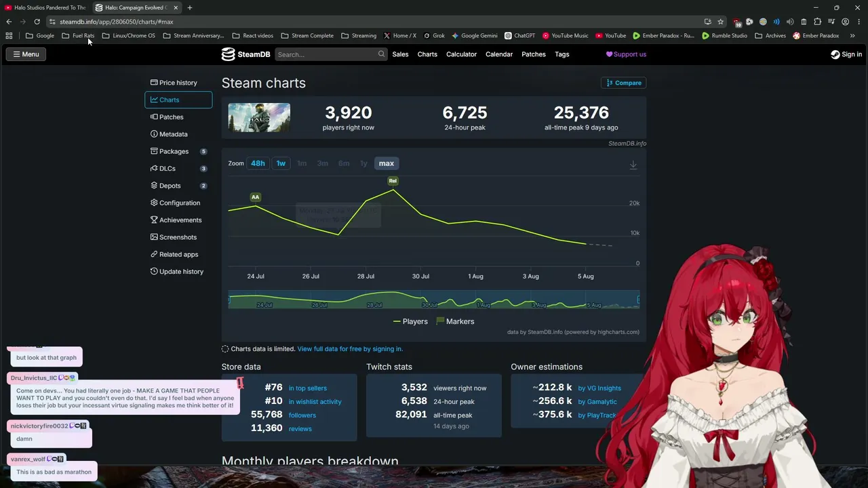Expand the Stream Anniversary bookmarks folder
Image resolution: width=868 pixels, height=488 pixels.
pos(193,35)
